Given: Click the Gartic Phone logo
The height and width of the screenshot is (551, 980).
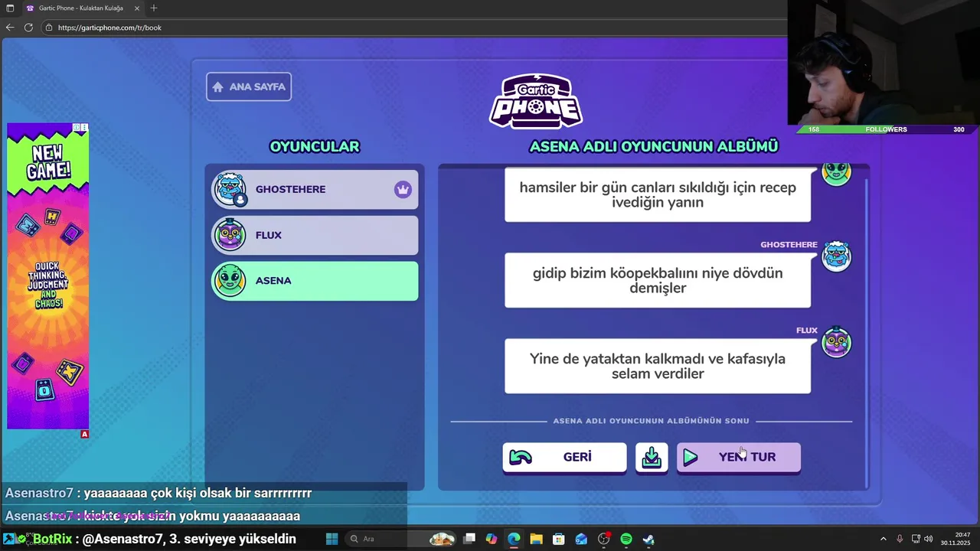Looking at the screenshot, I should pyautogui.click(x=536, y=101).
